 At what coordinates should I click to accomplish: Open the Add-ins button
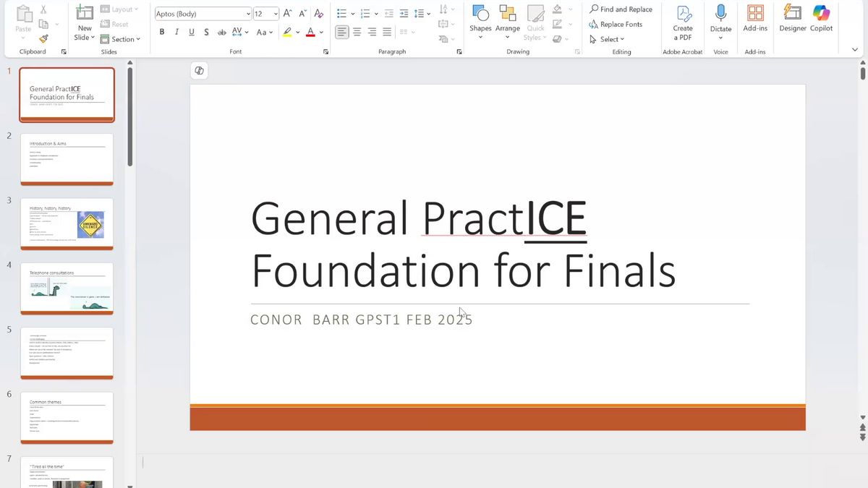click(755, 19)
